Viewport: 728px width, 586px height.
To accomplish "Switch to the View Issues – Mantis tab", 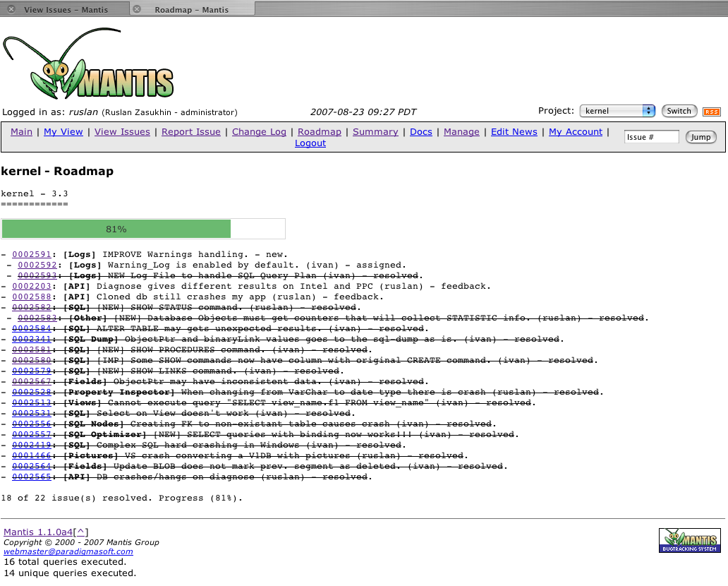I will [66, 9].
